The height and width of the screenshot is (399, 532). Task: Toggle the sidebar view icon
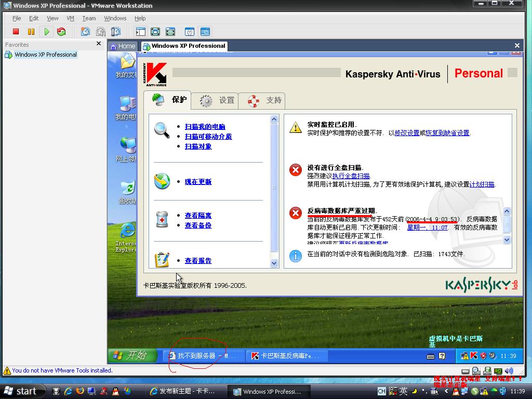tap(140, 32)
